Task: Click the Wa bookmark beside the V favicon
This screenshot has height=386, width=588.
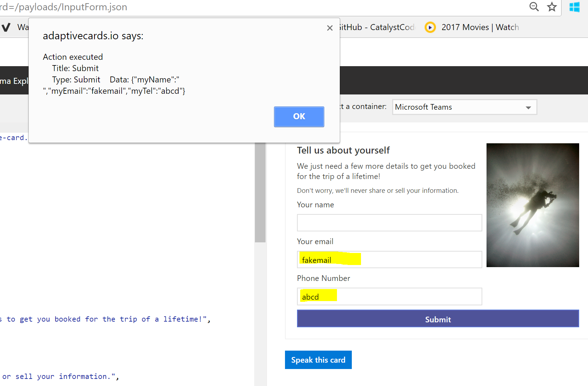Action: [22, 27]
